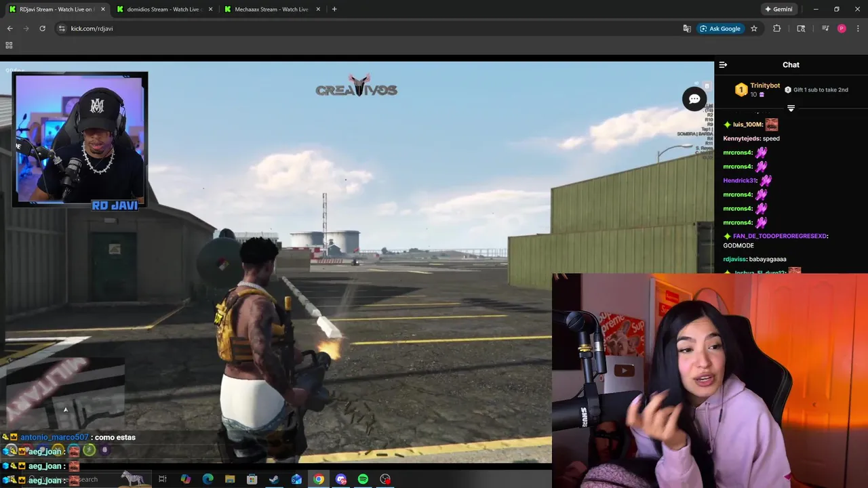The width and height of the screenshot is (868, 488).
Task: Open FAN_DE_TODOPEROREGRESEXD user card
Action: [780, 236]
